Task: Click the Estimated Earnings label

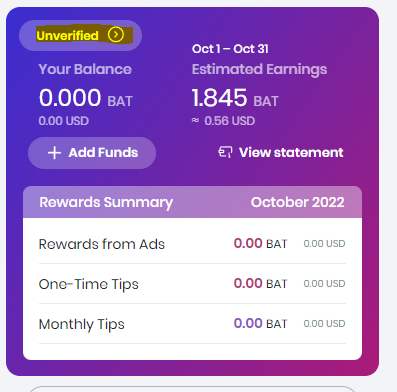Action: (x=259, y=70)
